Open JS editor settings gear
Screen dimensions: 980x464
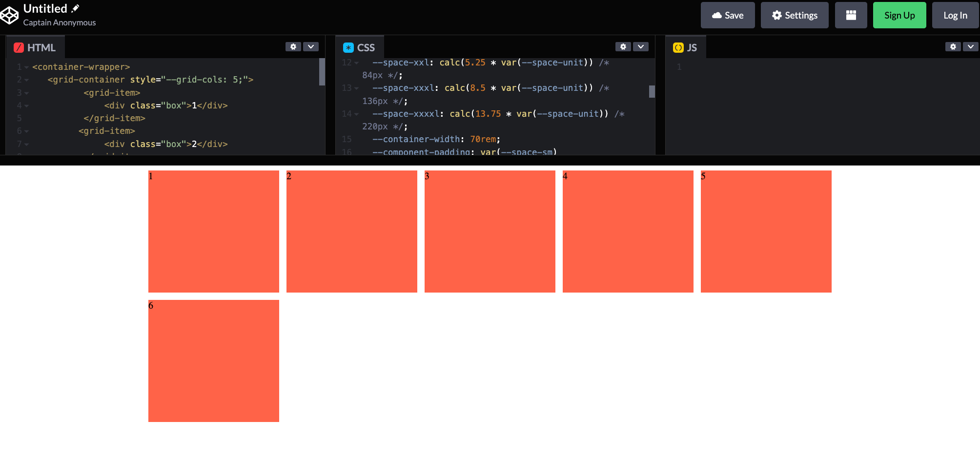pos(953,46)
